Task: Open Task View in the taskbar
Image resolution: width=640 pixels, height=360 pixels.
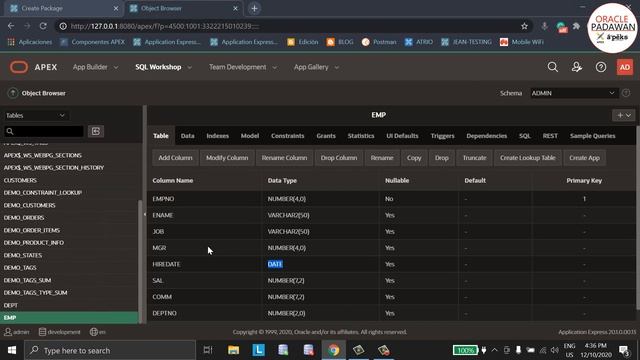Action: click(x=208, y=350)
